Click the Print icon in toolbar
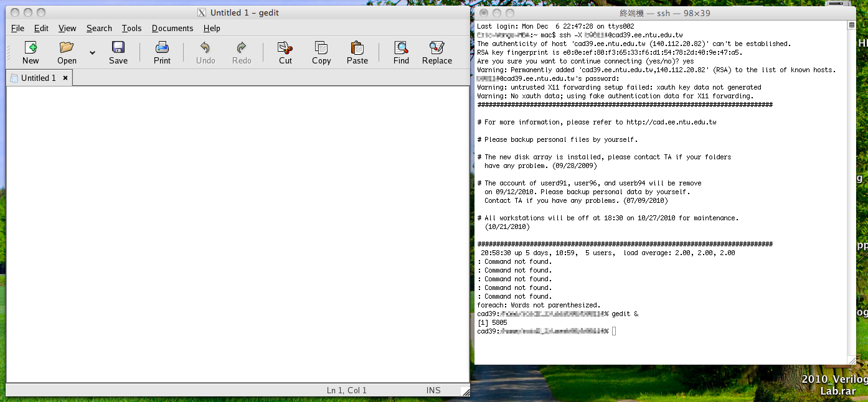This screenshot has width=868, height=402. tap(162, 48)
